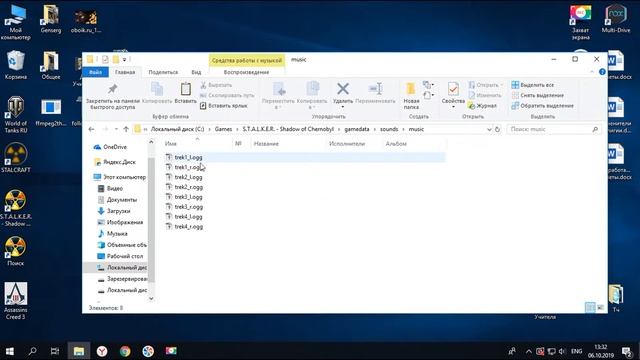Open Windows Start menu
The height and width of the screenshot is (360, 640).
(10, 351)
